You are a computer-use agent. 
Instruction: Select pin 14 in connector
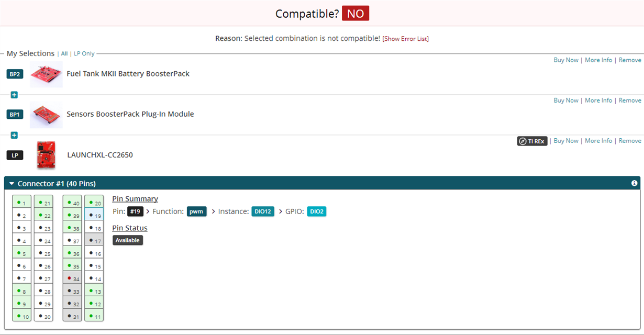coord(94,278)
